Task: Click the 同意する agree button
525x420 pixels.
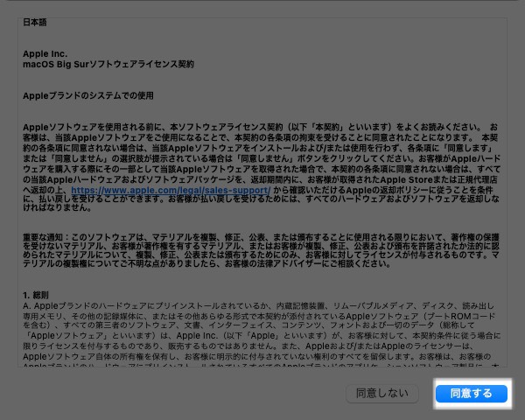Action: [471, 393]
